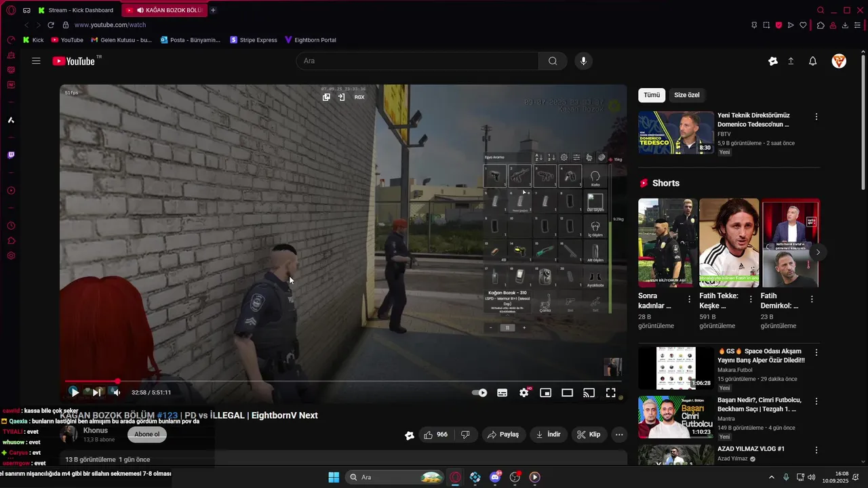This screenshot has width=868, height=488.
Task: Open a new browser tab
Action: (213, 10)
